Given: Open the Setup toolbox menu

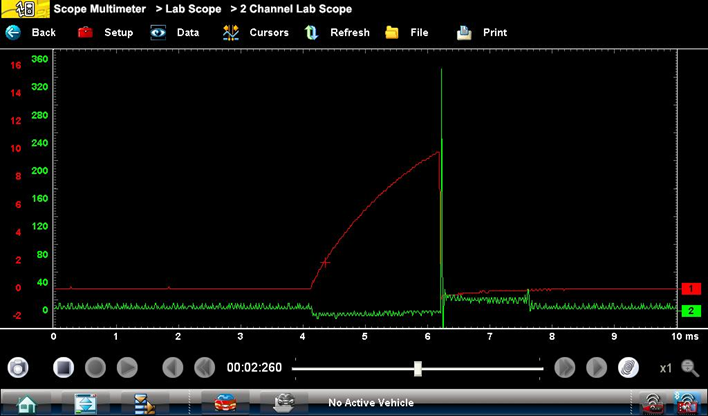Looking at the screenshot, I should (x=105, y=32).
